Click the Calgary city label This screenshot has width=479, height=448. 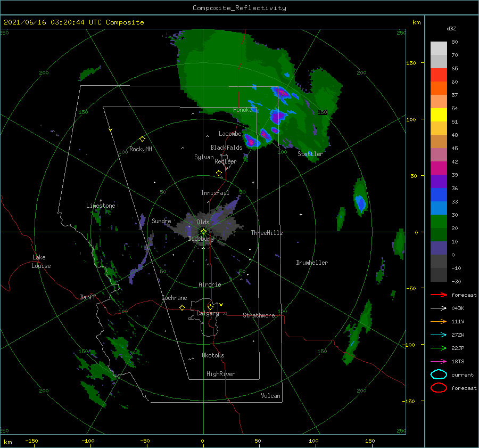click(208, 313)
